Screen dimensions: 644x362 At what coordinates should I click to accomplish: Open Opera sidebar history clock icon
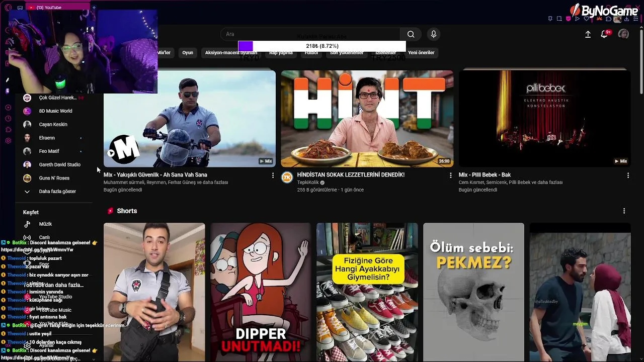[x=8, y=119]
